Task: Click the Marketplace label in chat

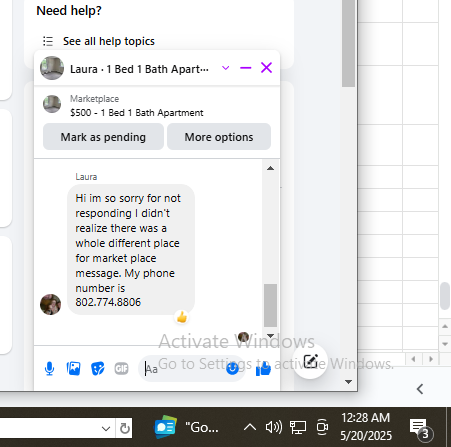Action: pyautogui.click(x=94, y=99)
